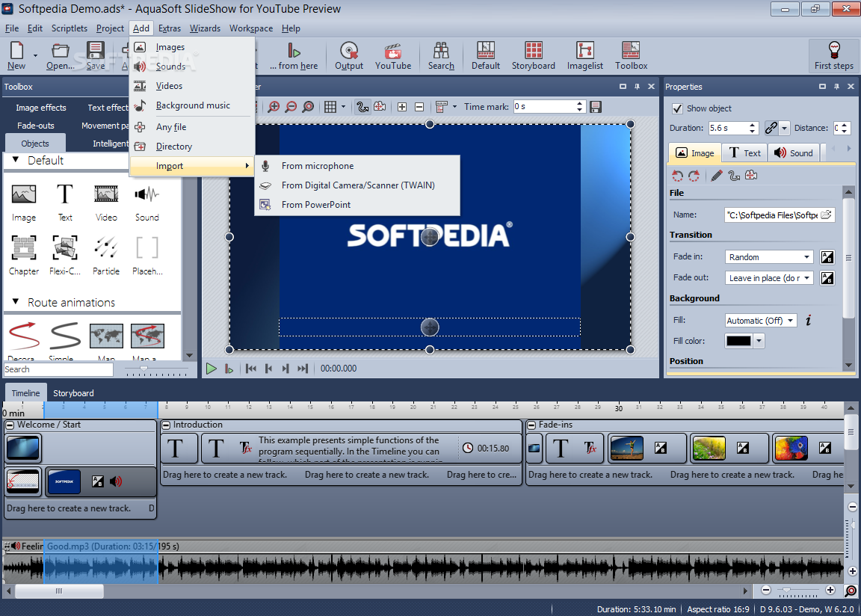This screenshot has width=861, height=616.
Task: Choose From microphone in Import submenu
Action: [357, 166]
